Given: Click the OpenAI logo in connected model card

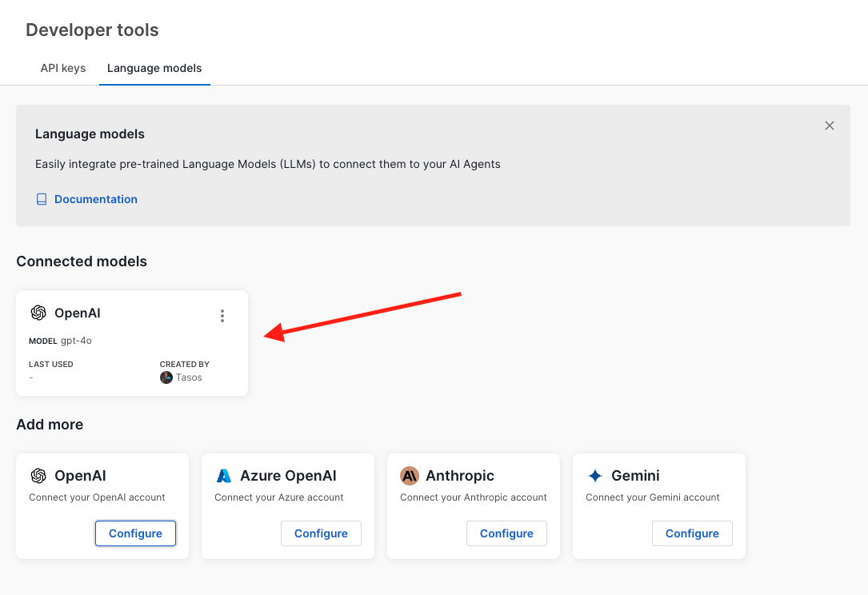Looking at the screenshot, I should (38, 313).
